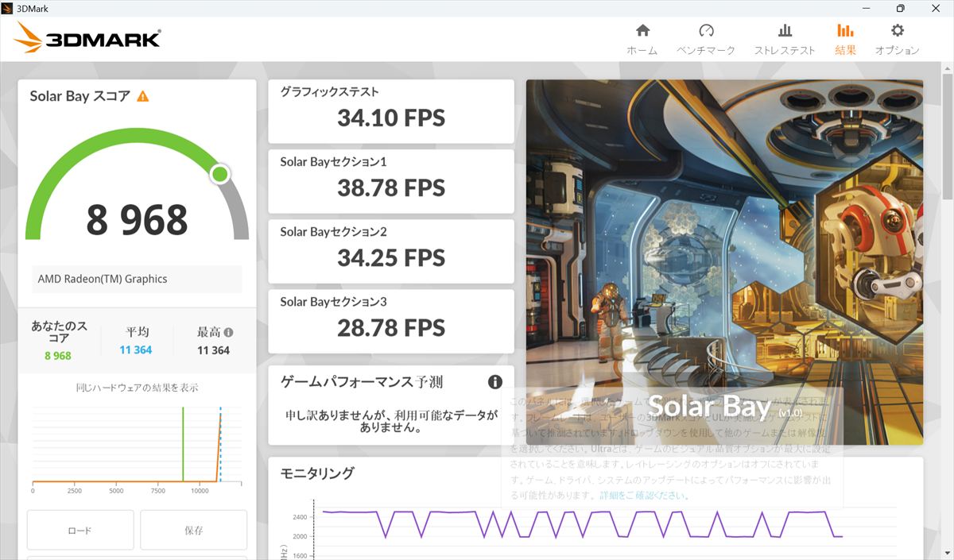Minimize the 3DMark window
Image resolution: width=954 pixels, height=560 pixels.
pyautogui.click(x=865, y=8)
